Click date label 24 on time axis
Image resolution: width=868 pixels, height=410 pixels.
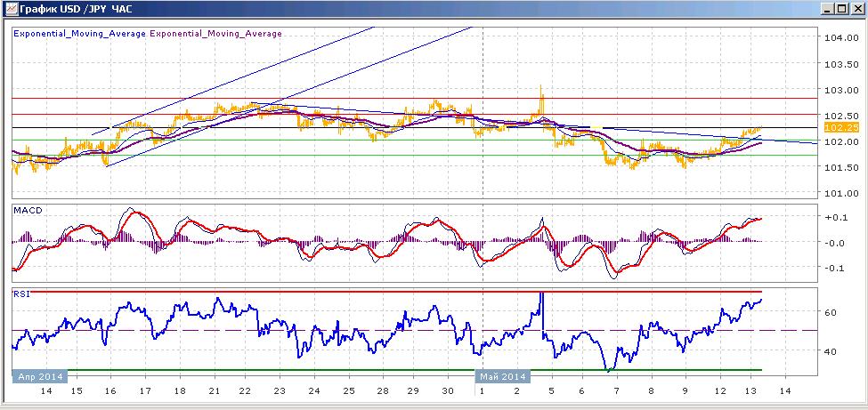coord(314,391)
